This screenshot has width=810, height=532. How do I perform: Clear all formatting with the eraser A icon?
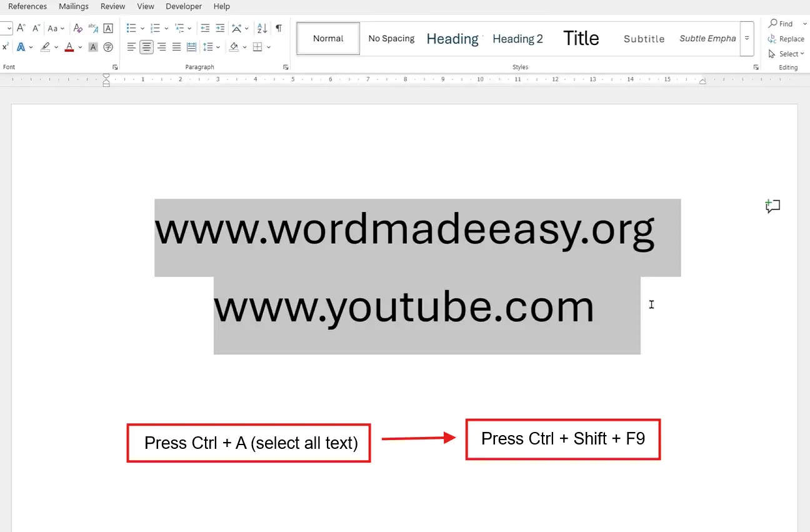(x=78, y=28)
